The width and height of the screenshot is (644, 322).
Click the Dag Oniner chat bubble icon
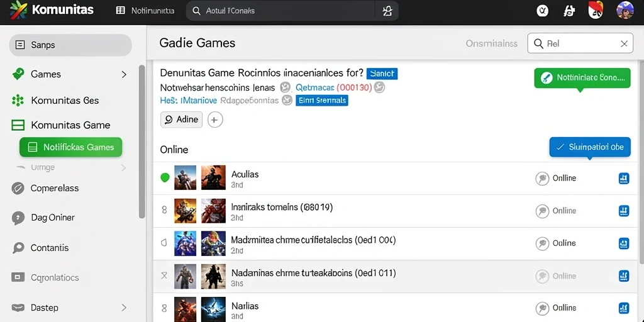(x=18, y=218)
